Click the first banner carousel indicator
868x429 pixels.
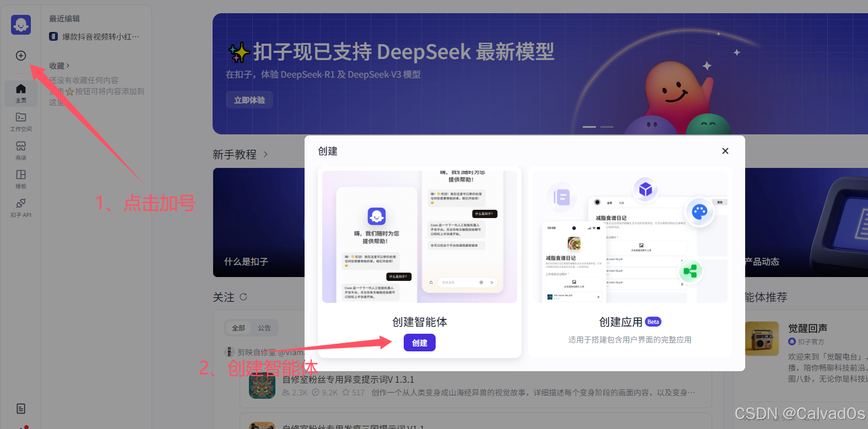(589, 127)
